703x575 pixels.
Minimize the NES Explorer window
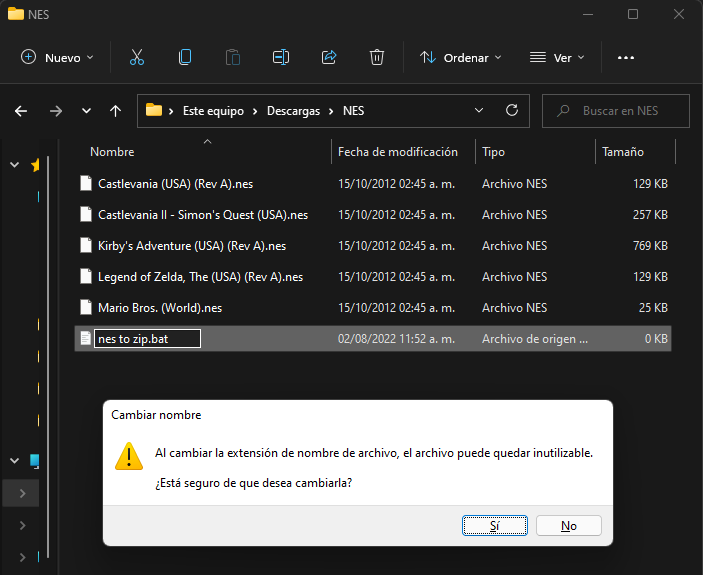click(588, 14)
